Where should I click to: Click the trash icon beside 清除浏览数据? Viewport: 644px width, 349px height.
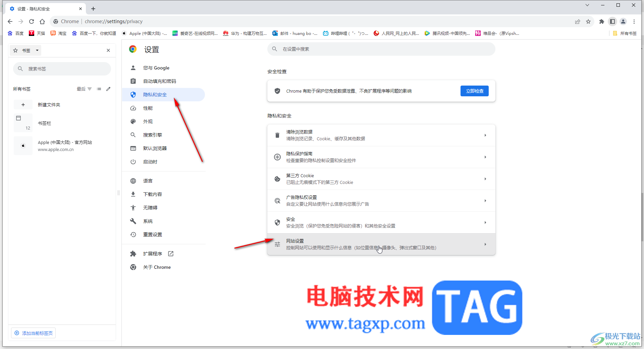click(277, 135)
